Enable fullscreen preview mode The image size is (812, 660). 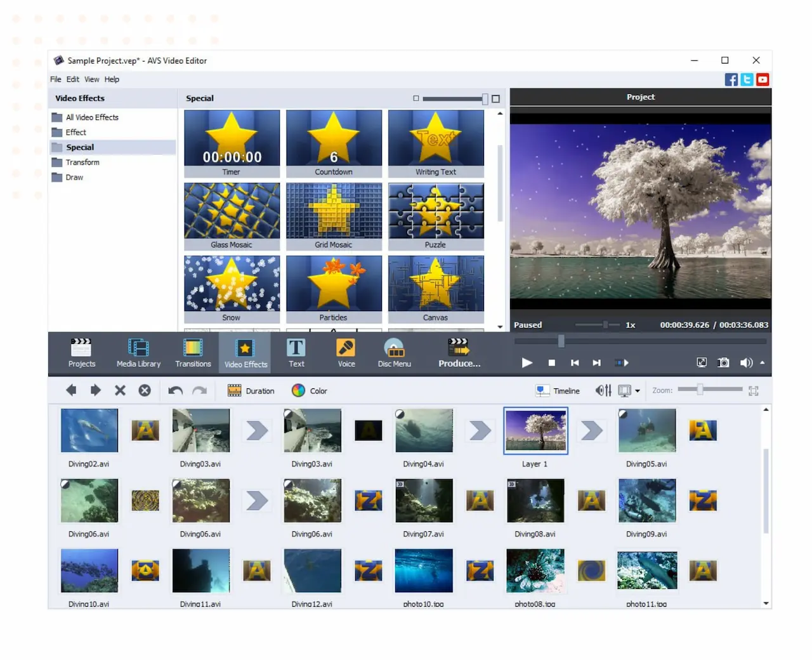[702, 362]
